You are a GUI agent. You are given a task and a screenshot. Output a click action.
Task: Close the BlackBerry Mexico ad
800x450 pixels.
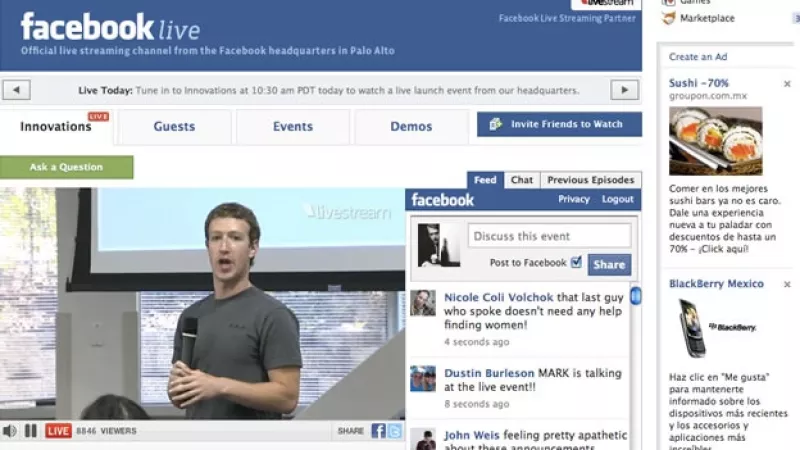tap(787, 284)
